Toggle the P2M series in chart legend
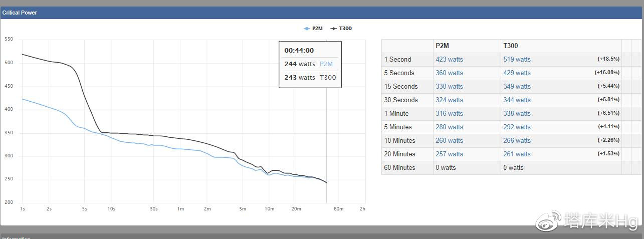644x239 pixels. 313,29
